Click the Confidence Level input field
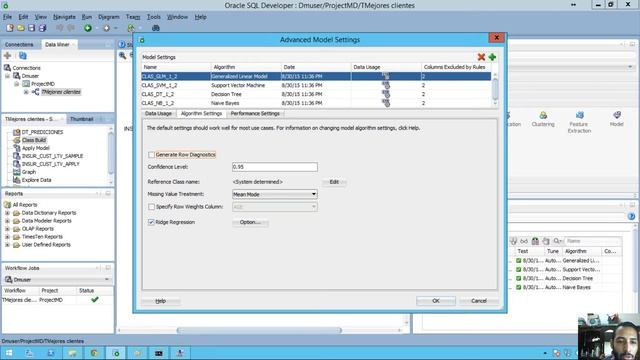The width and height of the screenshot is (640, 360). [x=274, y=167]
